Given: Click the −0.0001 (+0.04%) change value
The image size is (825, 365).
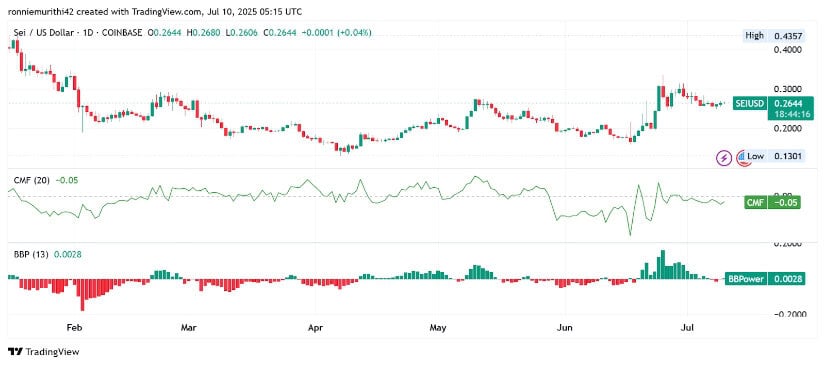Looking at the screenshot, I should (x=337, y=33).
